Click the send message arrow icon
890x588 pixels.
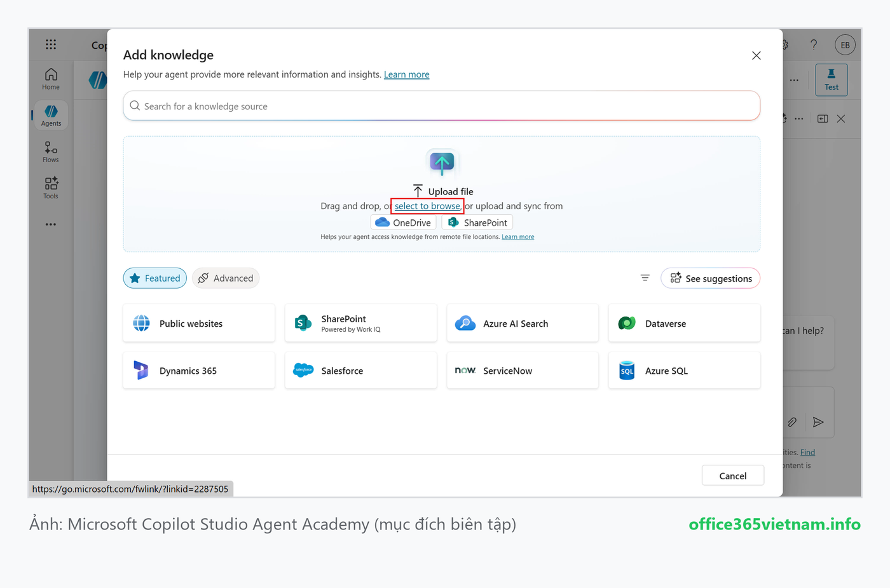click(x=818, y=422)
